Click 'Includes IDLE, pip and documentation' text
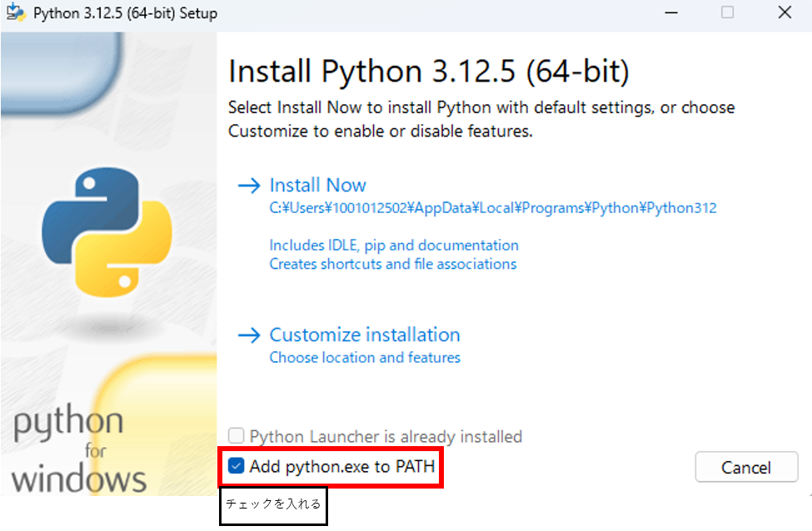Screen dimensions: 812x531 point(394,246)
